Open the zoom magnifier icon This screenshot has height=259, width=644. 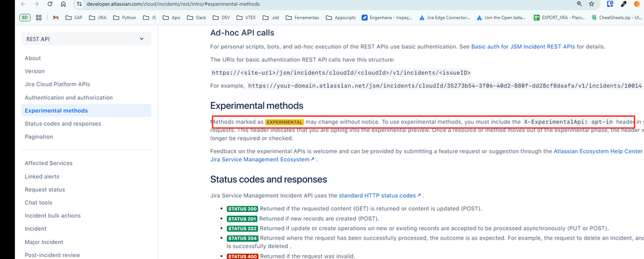point(579,4)
